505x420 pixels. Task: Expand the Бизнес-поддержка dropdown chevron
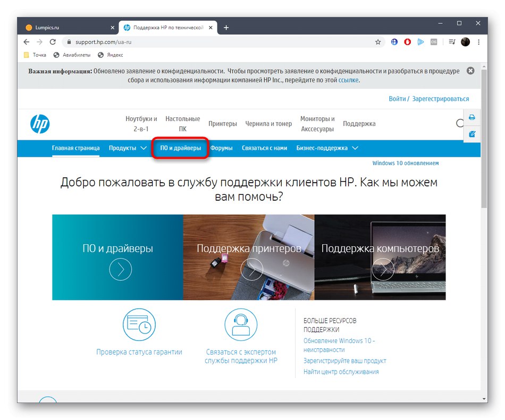[355, 148]
